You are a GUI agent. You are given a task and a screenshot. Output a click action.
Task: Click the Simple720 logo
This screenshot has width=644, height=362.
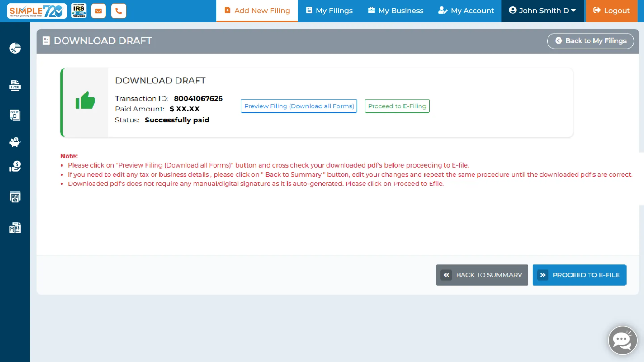(37, 11)
